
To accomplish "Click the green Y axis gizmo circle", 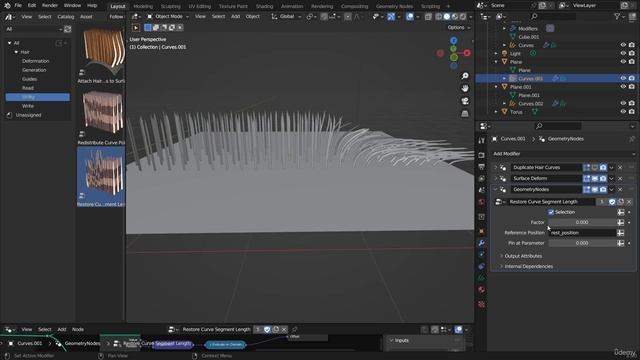I will tap(453, 49).
